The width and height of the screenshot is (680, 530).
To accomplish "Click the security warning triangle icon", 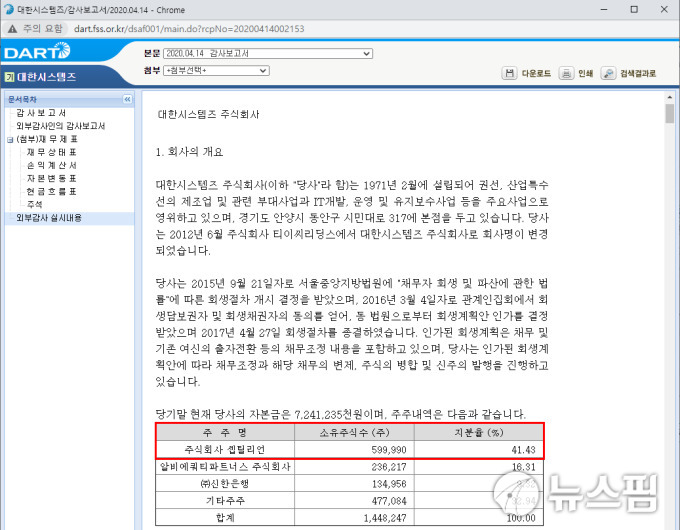I will pos(12,29).
